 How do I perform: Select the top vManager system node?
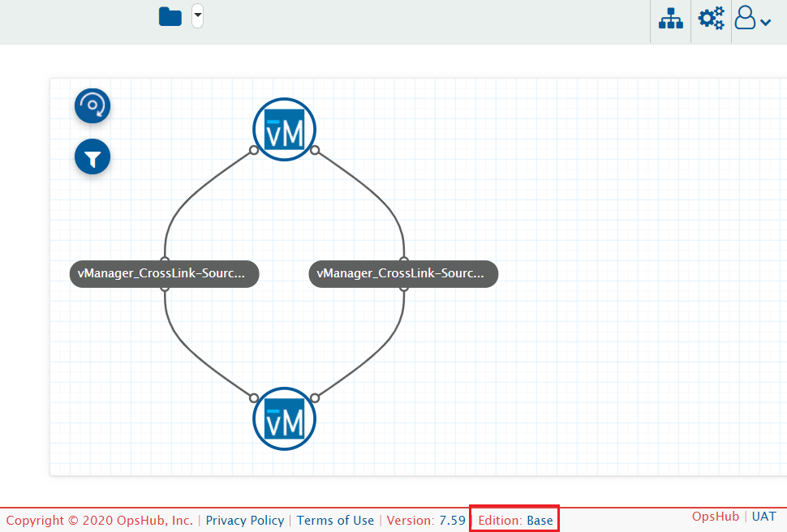pos(284,129)
